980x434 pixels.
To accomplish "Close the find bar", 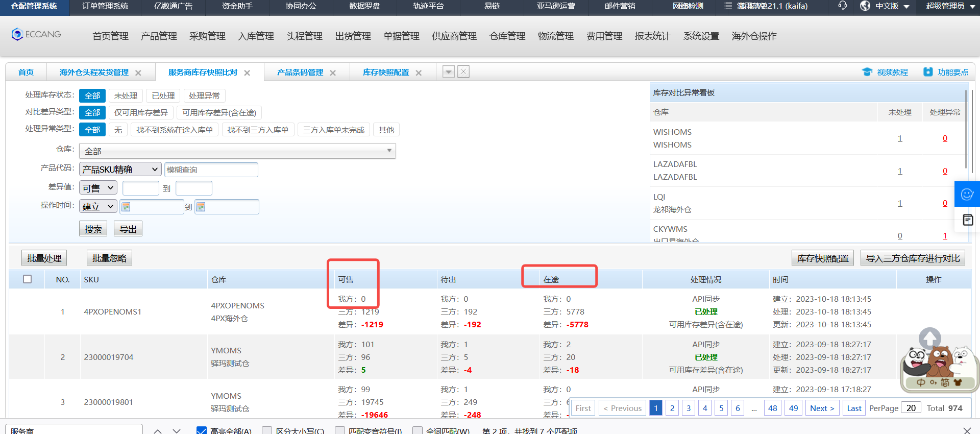I will [x=967, y=430].
